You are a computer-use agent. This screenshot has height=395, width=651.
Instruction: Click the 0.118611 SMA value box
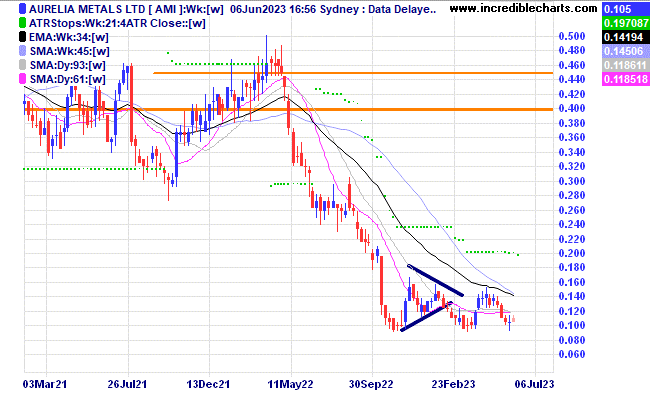(x=626, y=65)
